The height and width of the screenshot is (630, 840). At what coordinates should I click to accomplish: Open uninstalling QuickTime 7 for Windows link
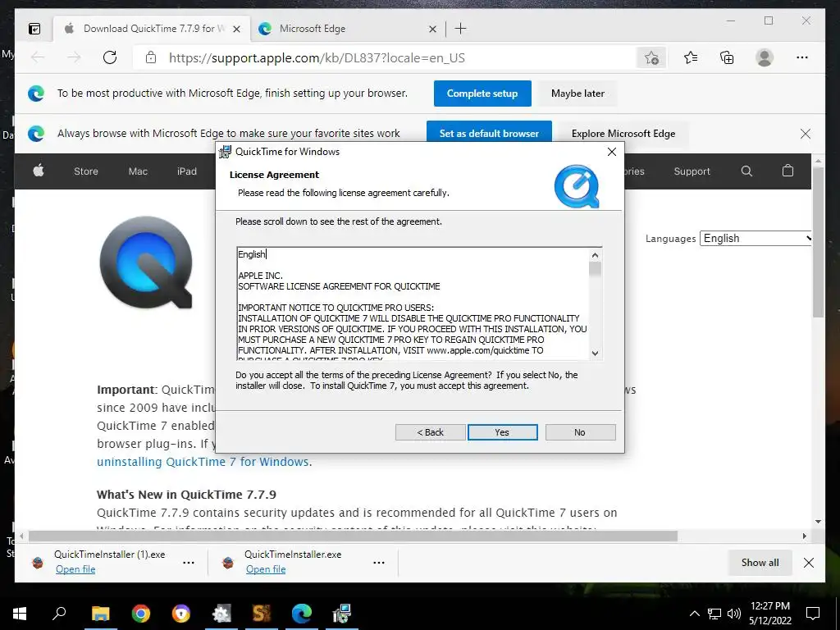point(203,462)
